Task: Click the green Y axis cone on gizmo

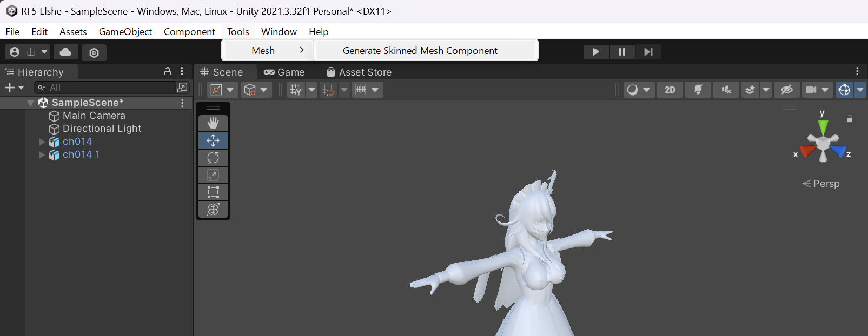Action: coord(823,127)
